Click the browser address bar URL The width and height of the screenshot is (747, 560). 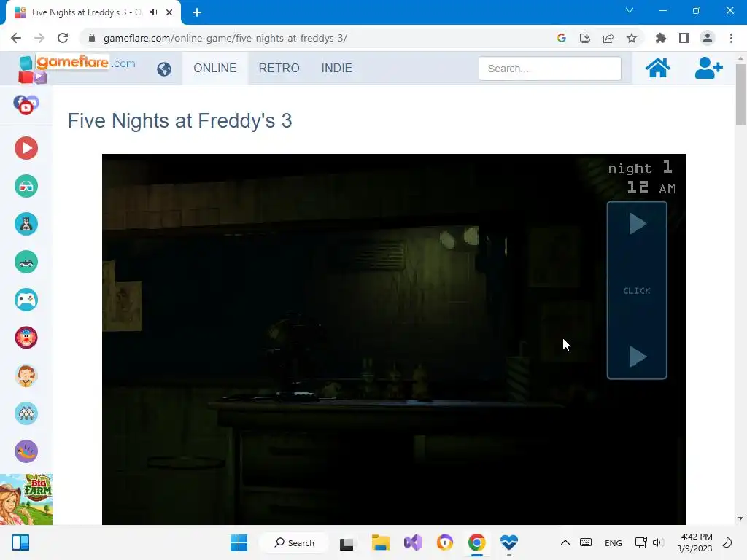[x=225, y=38]
